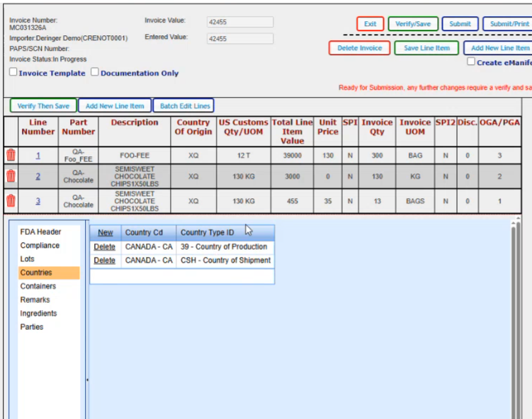Image resolution: width=532 pixels, height=419 pixels.
Task: Click the Batch Edit Lines button
Action: coord(183,106)
